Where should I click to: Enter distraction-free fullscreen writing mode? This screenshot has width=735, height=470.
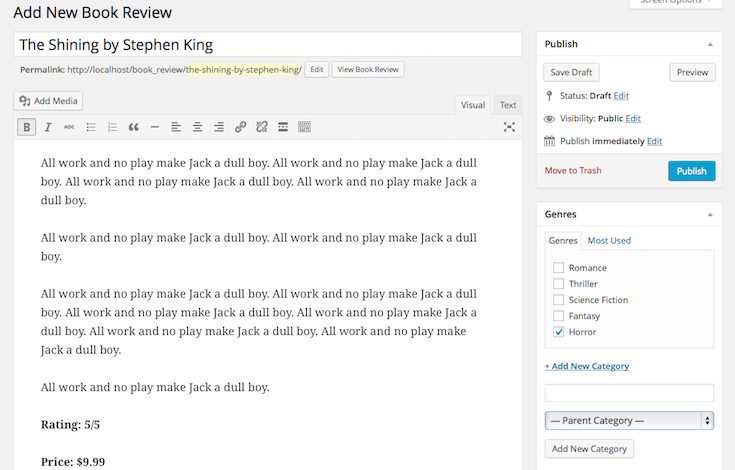coord(509,127)
